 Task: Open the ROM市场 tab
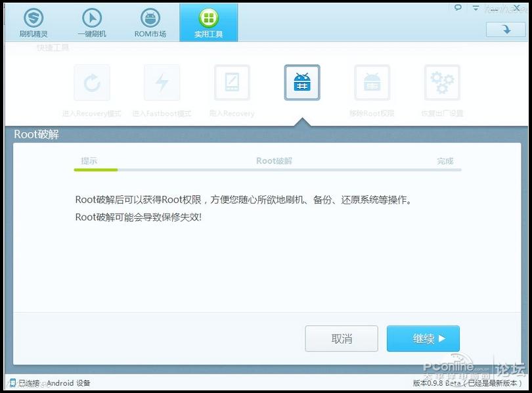point(150,22)
